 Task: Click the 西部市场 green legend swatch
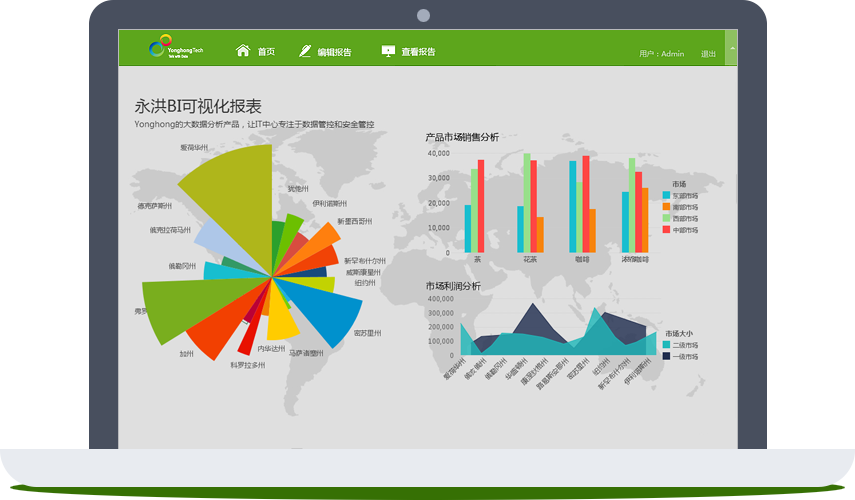click(x=666, y=218)
